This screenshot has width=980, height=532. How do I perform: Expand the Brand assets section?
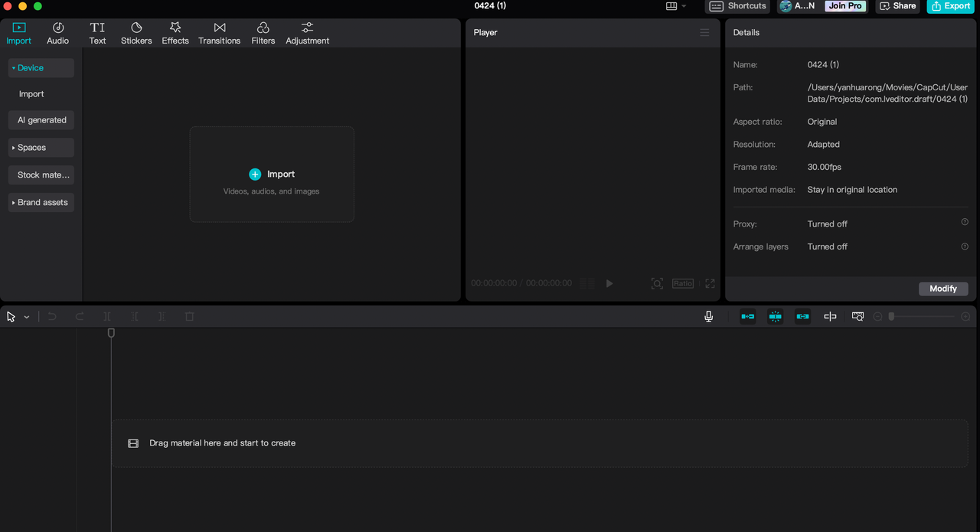41,203
